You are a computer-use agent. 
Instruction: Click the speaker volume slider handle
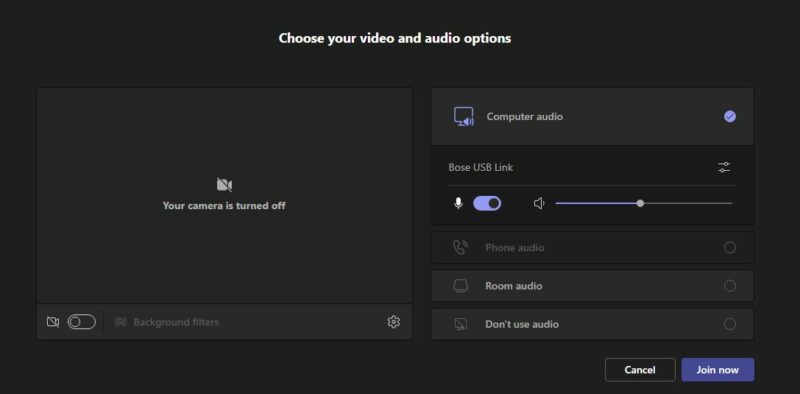(640, 204)
